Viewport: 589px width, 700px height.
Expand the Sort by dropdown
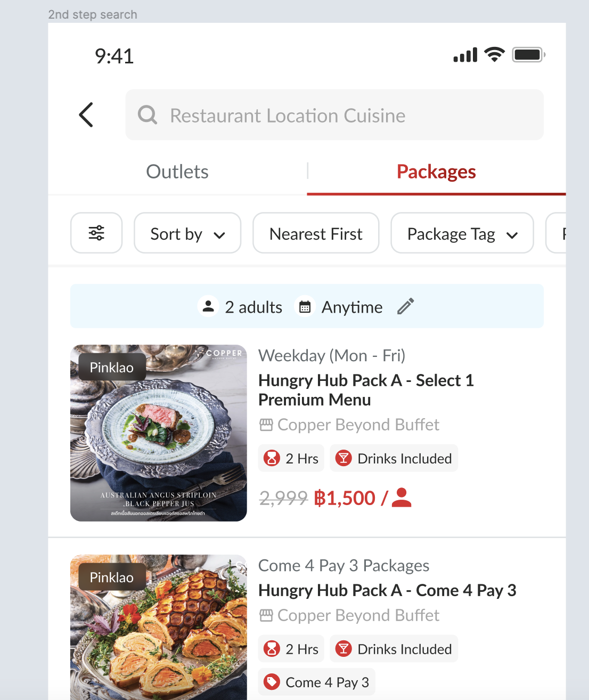[x=187, y=233]
